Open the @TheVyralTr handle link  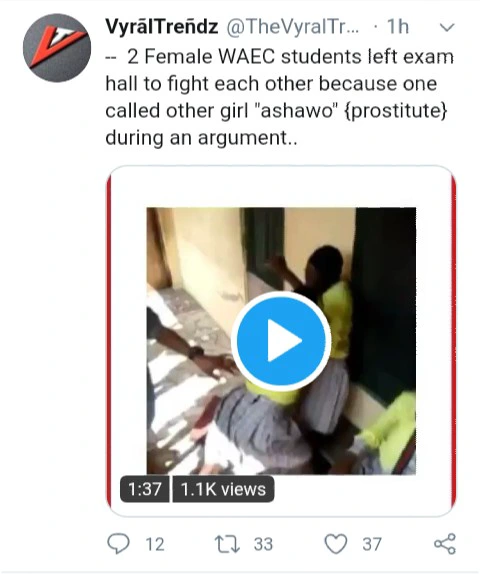click(x=293, y=27)
